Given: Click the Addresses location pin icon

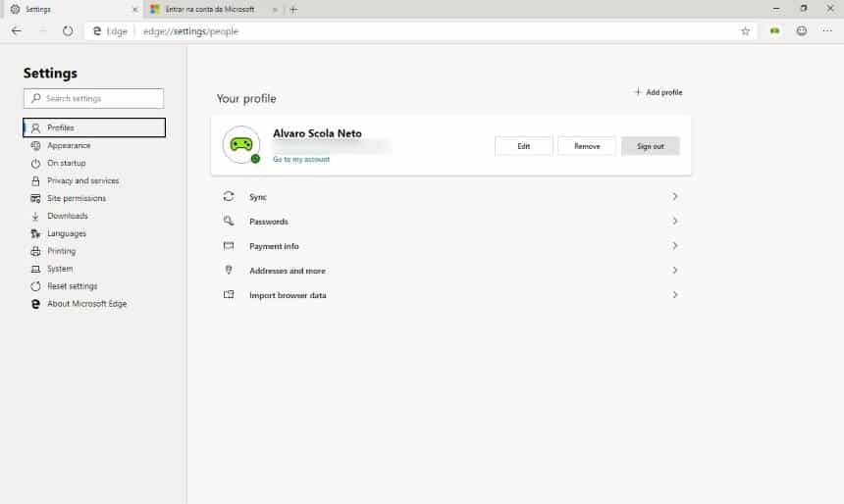Looking at the screenshot, I should 229,270.
